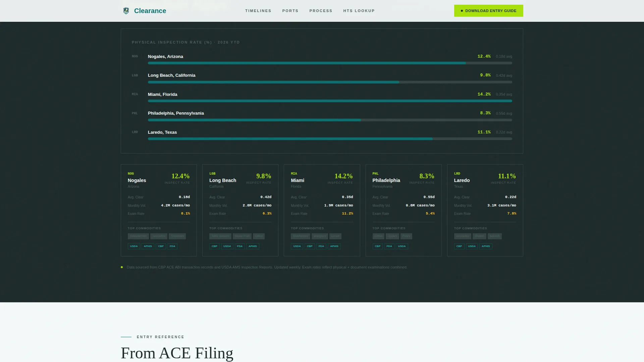The image size is (644, 362).
Task: Click the CBP tag in the Laredo card
Action: click(x=459, y=246)
